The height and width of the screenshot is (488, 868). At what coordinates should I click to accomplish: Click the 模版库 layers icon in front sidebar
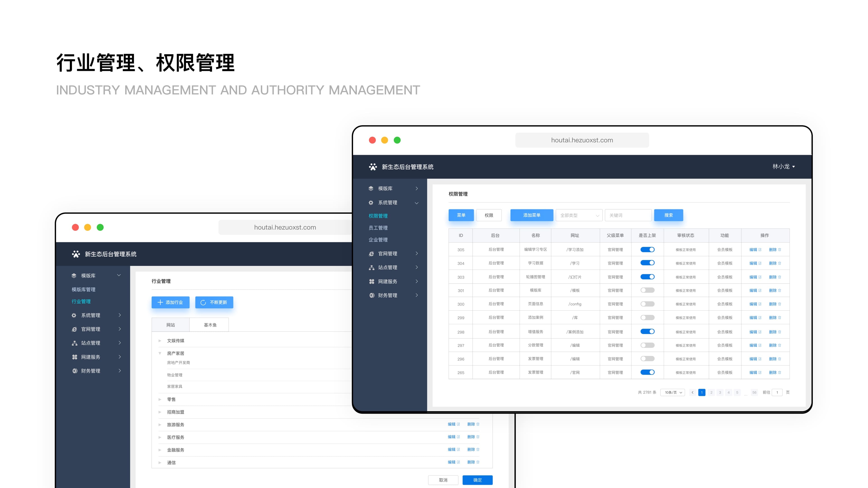[371, 189]
